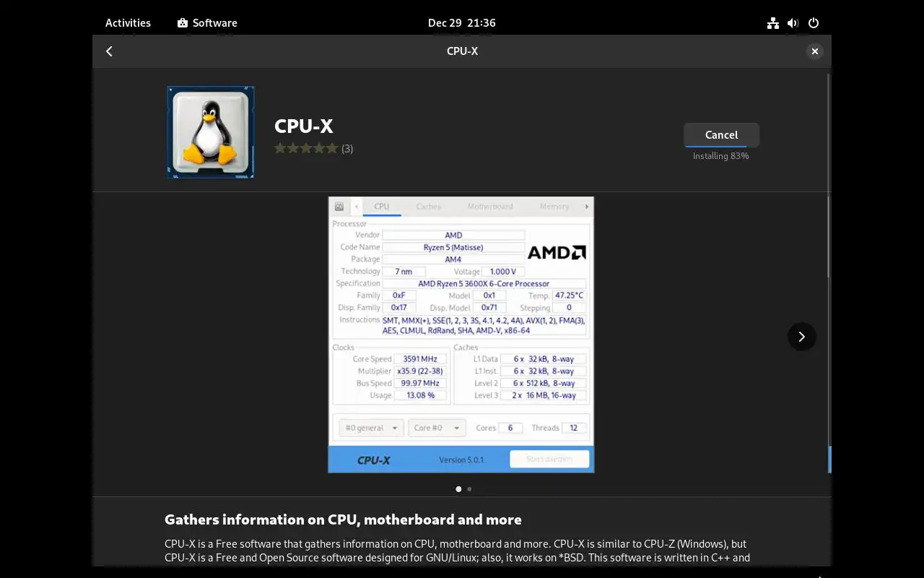924x578 pixels.
Task: Click the tab scroll-right arrow in the screenshot
Action: pyautogui.click(x=586, y=207)
